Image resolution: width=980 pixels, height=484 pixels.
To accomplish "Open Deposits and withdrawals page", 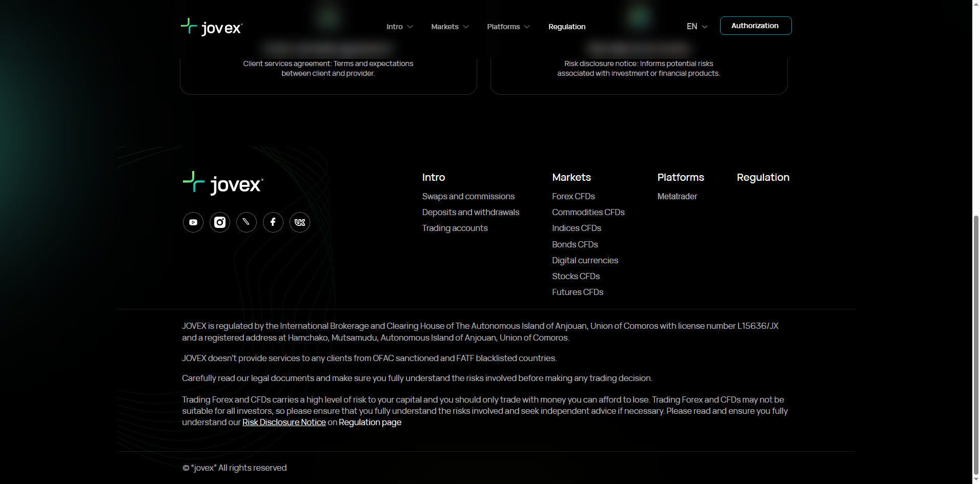I will [471, 212].
